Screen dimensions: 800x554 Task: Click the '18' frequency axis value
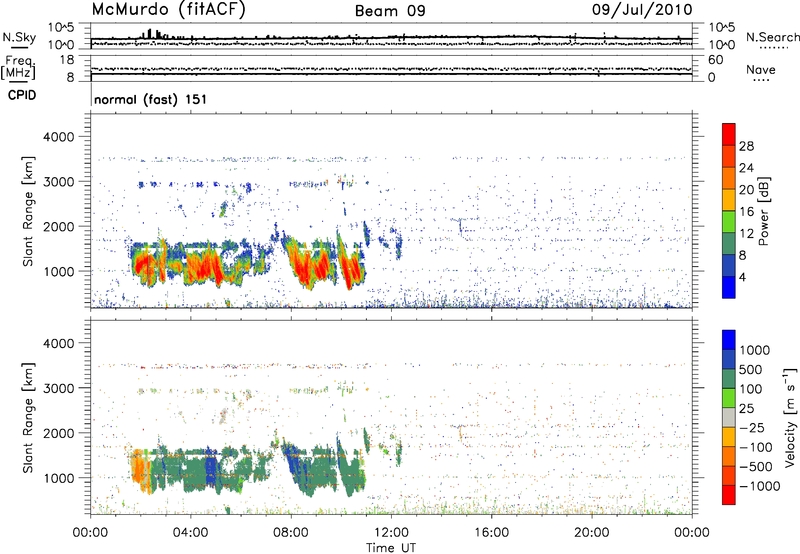point(67,60)
